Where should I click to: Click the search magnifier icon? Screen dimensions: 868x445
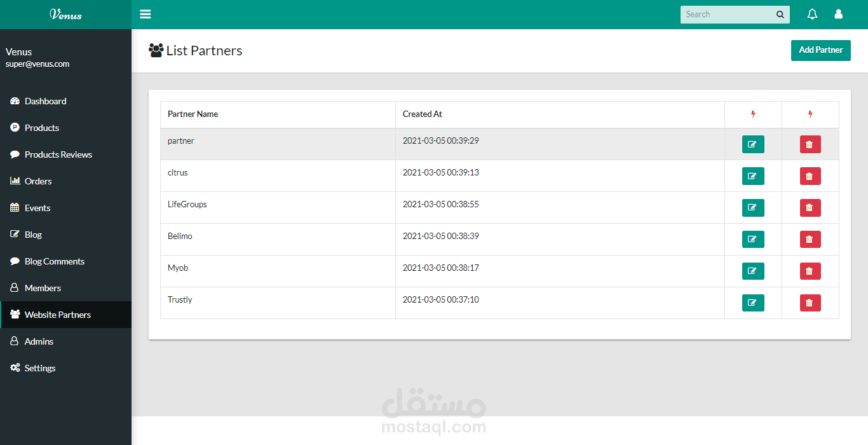(x=780, y=15)
